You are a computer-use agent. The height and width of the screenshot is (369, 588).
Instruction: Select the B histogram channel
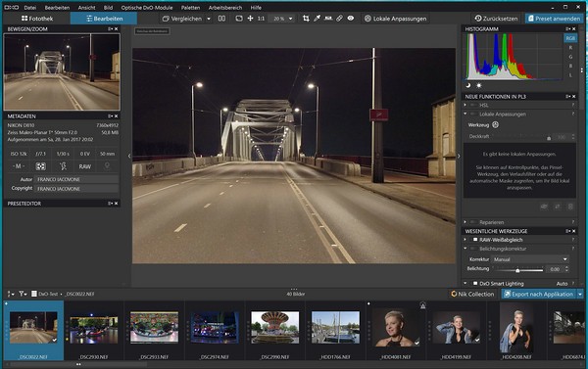pos(570,66)
